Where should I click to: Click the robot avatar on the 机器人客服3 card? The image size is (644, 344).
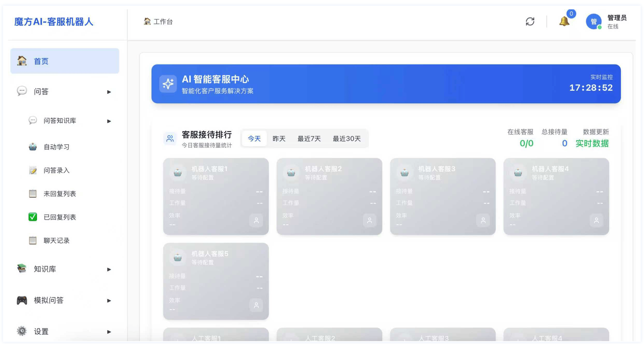click(x=404, y=172)
